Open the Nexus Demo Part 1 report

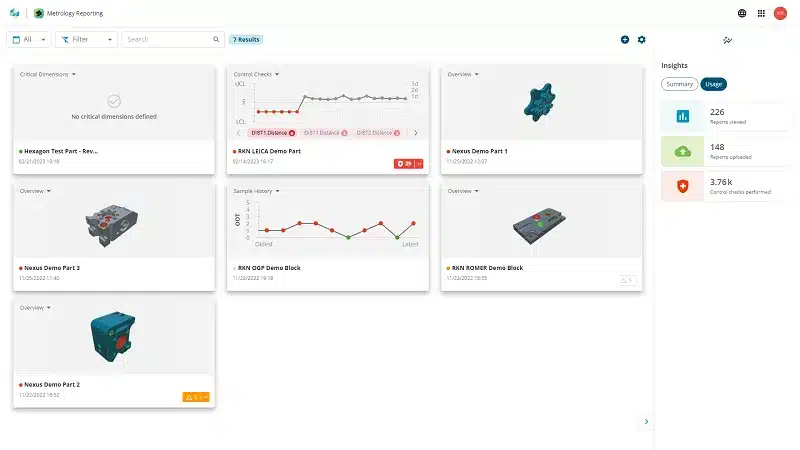pos(479,152)
